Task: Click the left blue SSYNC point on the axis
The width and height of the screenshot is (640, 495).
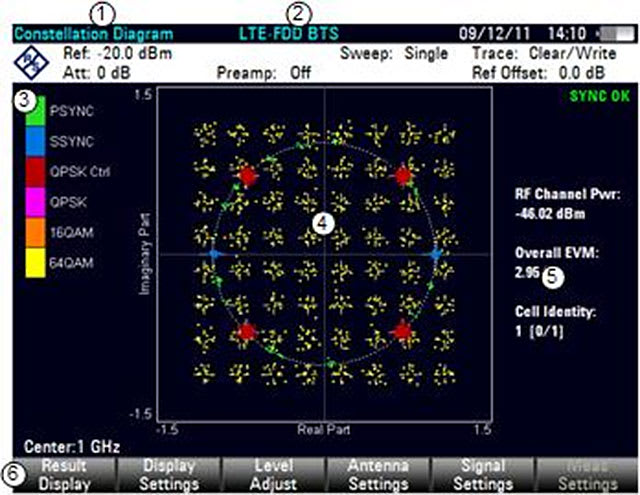Action: (214, 254)
